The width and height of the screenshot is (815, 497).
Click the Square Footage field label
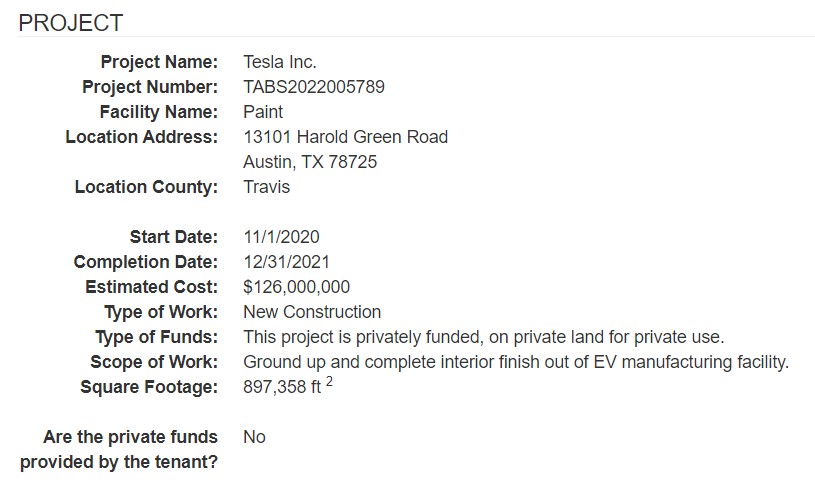point(146,387)
